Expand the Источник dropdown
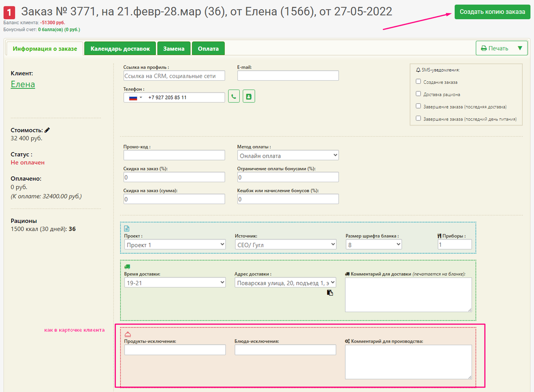The height and width of the screenshot is (392, 534). tap(285, 244)
